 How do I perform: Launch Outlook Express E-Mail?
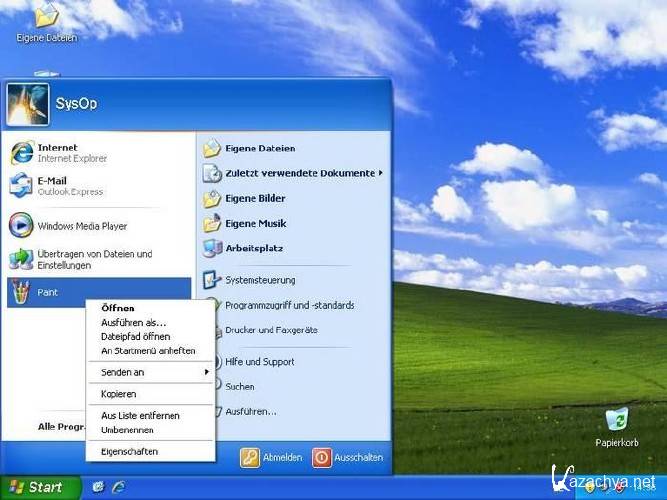[x=57, y=186]
